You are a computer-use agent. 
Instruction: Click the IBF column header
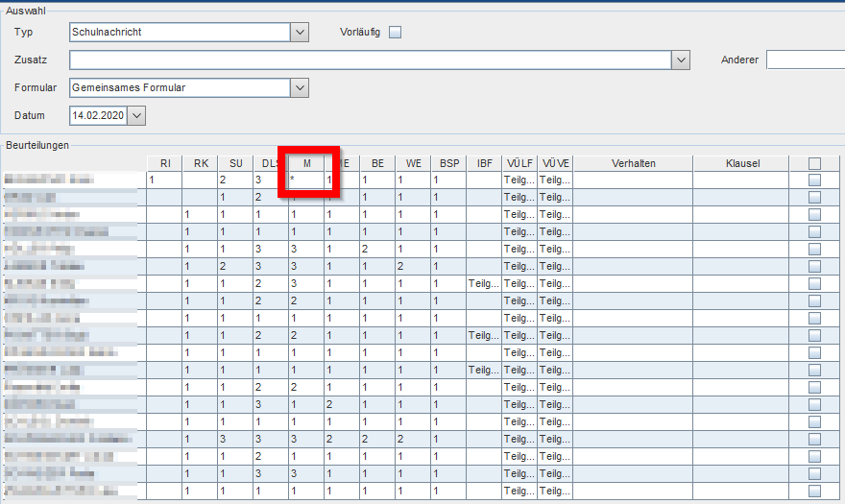pos(485,163)
